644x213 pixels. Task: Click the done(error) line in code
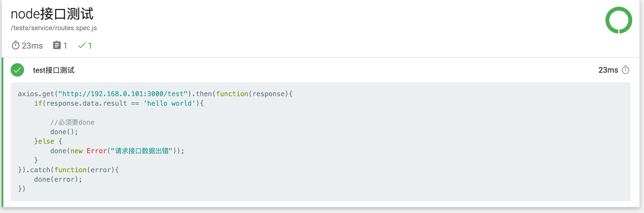pos(58,179)
